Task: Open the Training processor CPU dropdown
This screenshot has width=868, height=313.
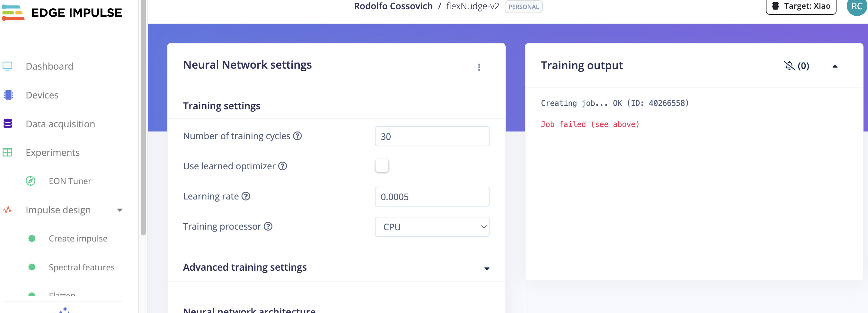Action: pos(432,227)
